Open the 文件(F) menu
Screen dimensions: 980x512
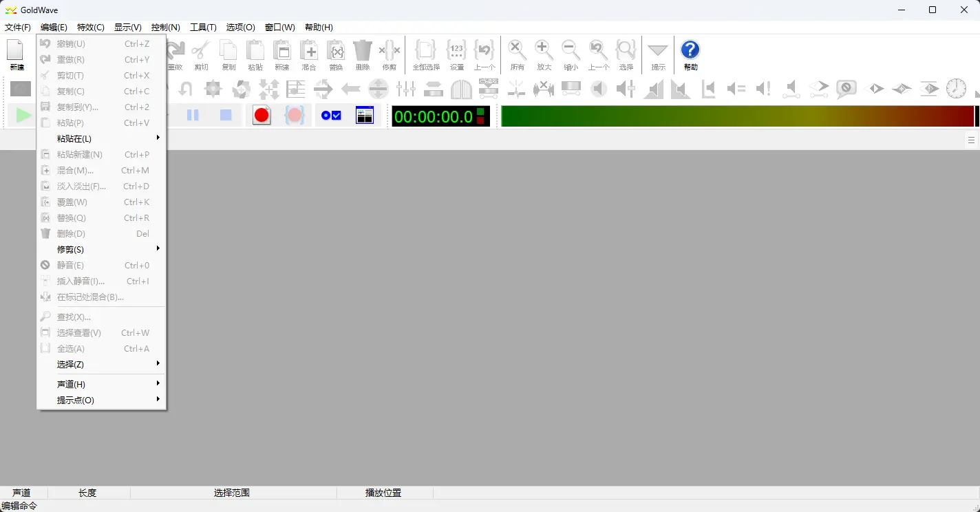click(x=18, y=28)
